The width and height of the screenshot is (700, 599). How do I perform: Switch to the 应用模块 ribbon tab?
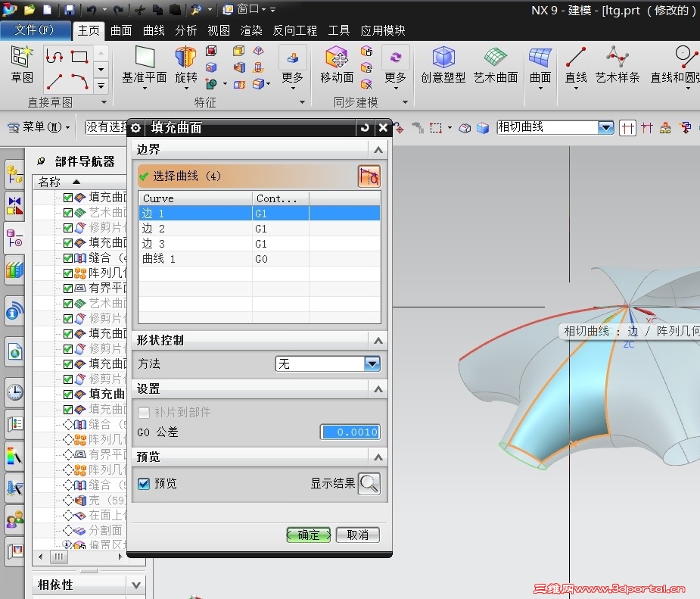tap(383, 30)
